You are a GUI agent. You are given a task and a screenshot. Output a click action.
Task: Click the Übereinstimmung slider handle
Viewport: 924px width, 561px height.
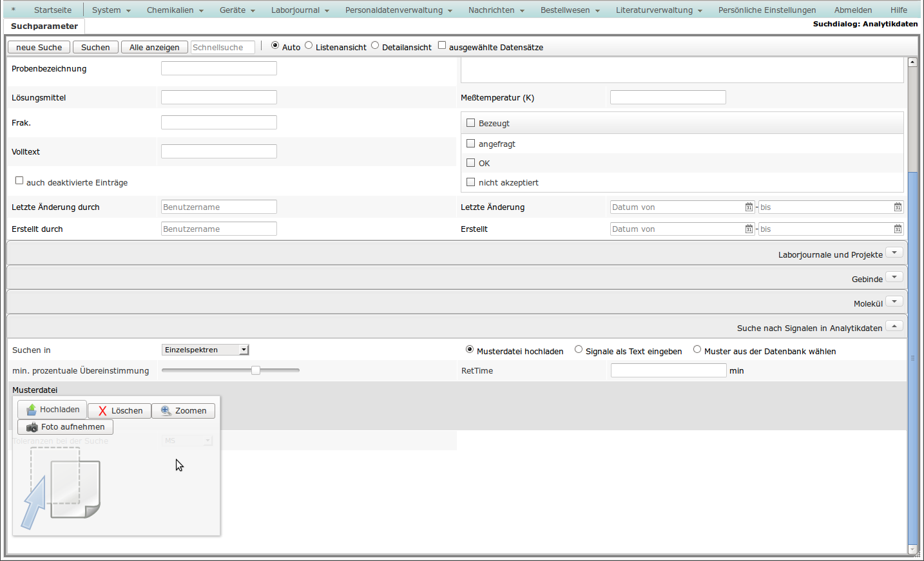256,370
